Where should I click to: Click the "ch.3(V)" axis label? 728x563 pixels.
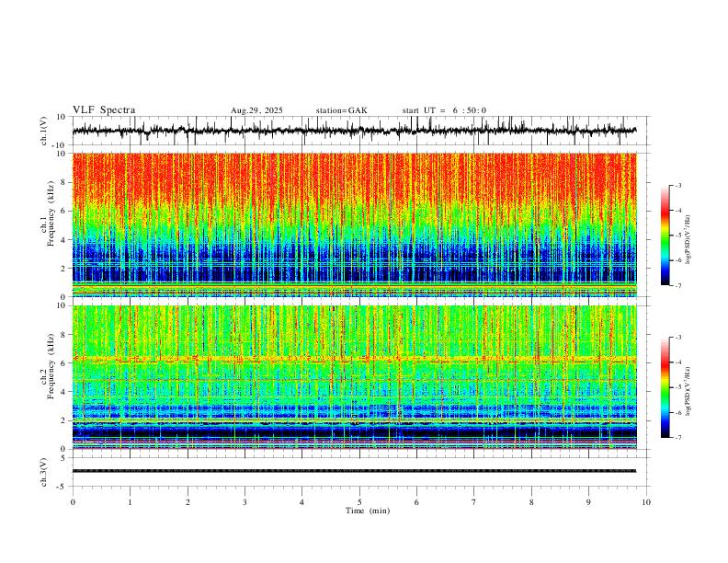click(x=44, y=472)
